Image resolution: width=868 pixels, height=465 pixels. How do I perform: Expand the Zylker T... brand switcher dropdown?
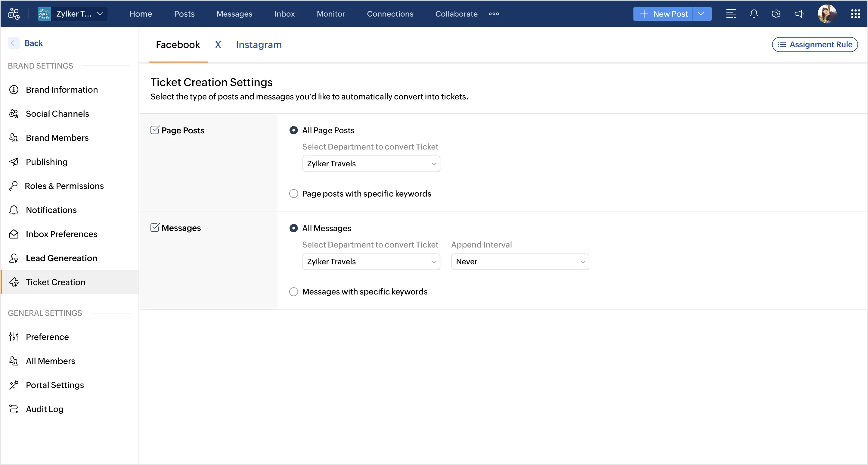[x=100, y=14]
